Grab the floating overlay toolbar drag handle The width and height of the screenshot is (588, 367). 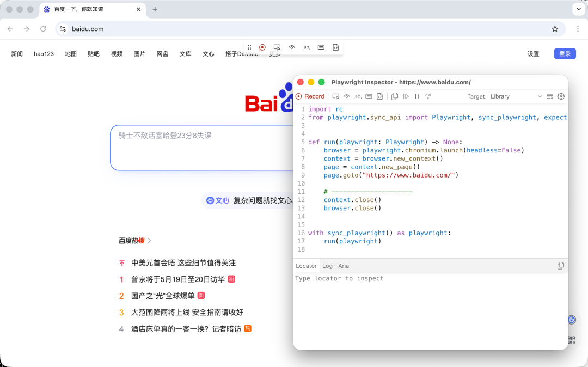pos(249,47)
